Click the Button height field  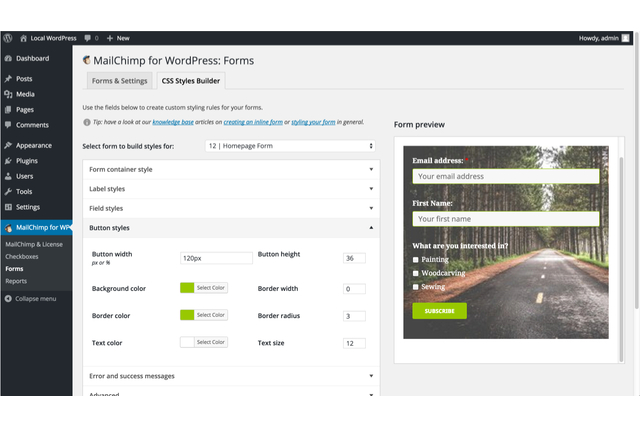click(x=354, y=258)
